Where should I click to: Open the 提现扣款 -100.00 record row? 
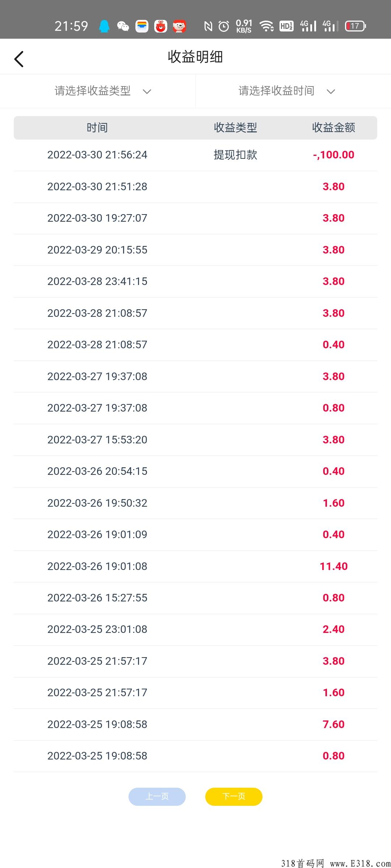point(195,155)
